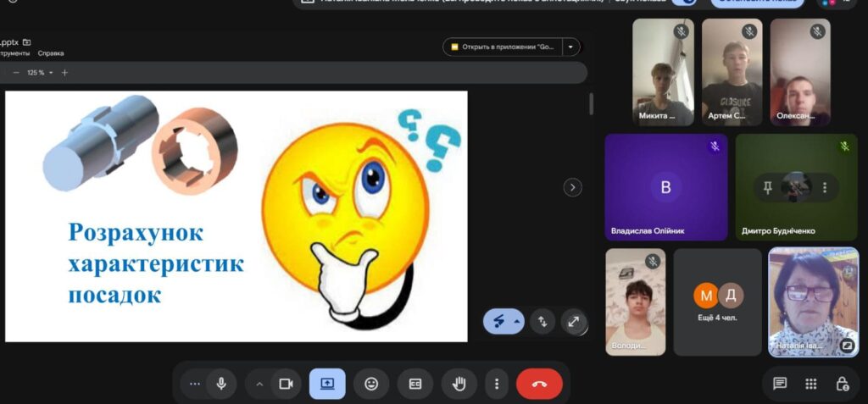The image size is (868, 404).
Task: Expand video options chevron beside camera button
Action: [x=259, y=384]
